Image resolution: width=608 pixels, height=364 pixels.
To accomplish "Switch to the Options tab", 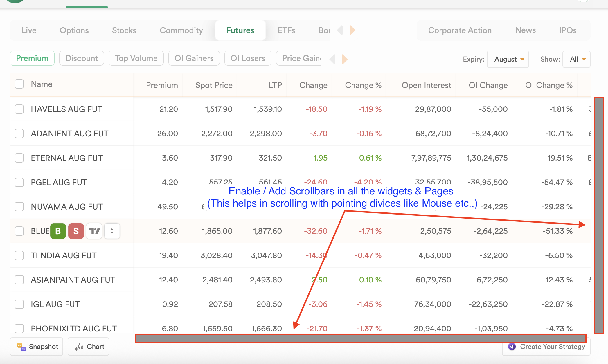I will [74, 30].
